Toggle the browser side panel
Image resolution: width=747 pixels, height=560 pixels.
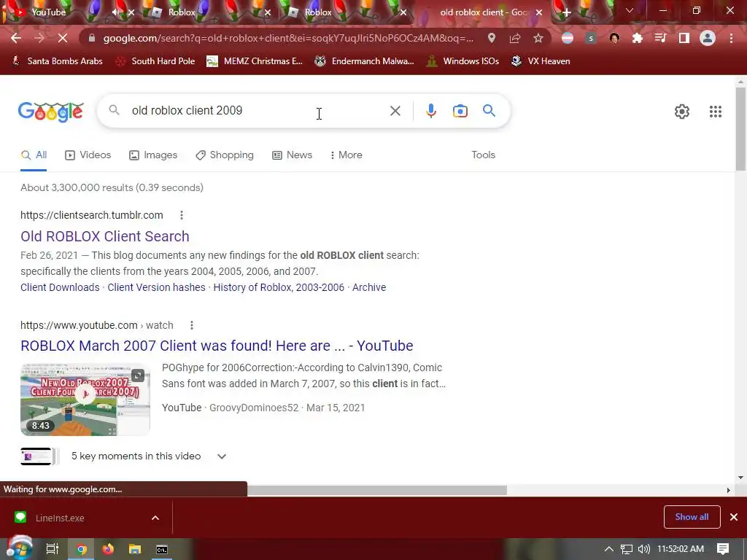click(x=684, y=38)
